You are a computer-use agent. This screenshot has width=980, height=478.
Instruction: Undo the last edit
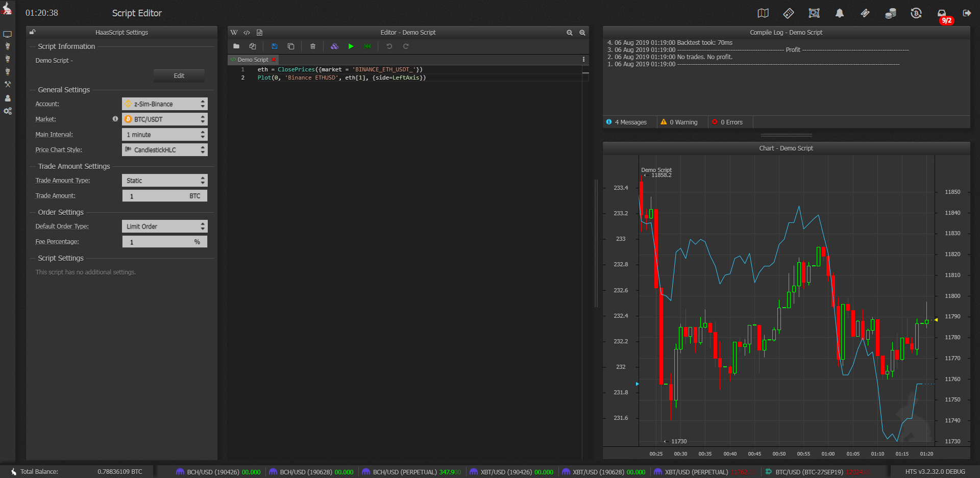coord(389,46)
